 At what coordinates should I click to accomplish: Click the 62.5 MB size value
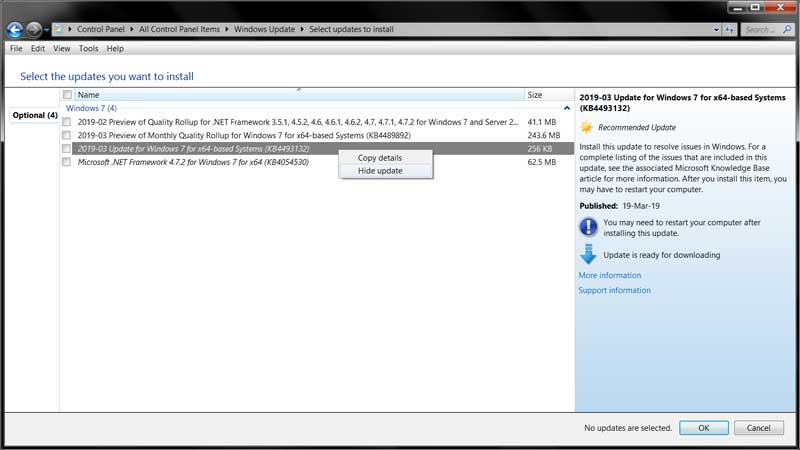(x=541, y=162)
